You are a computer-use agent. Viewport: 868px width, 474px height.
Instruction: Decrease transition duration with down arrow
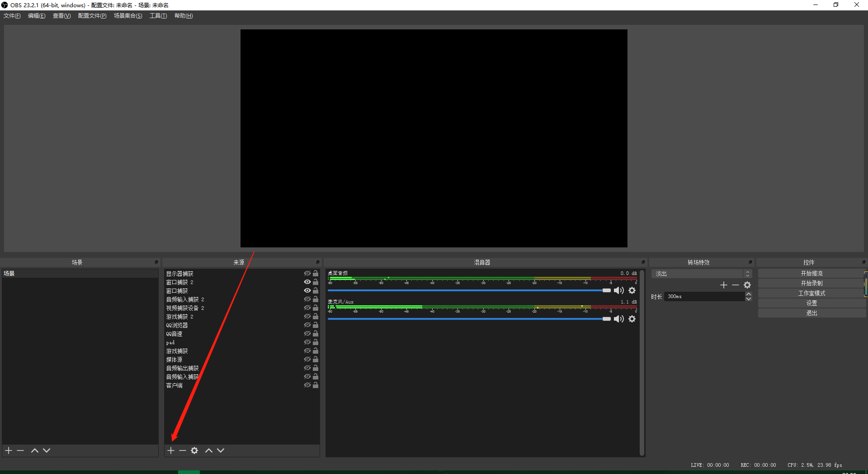[x=749, y=299]
